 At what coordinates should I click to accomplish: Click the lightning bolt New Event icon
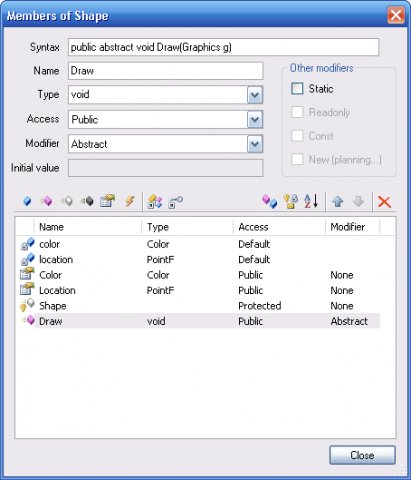coord(130,201)
